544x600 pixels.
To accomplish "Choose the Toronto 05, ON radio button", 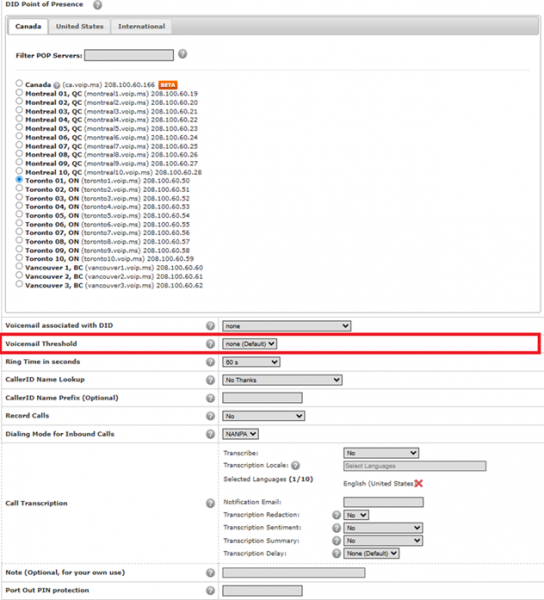I will [x=19, y=214].
